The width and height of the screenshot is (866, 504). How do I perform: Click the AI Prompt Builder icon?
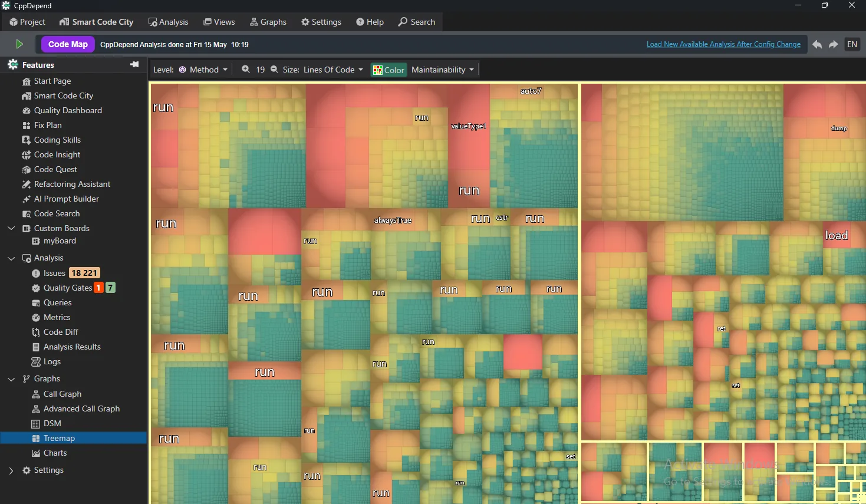pyautogui.click(x=26, y=199)
